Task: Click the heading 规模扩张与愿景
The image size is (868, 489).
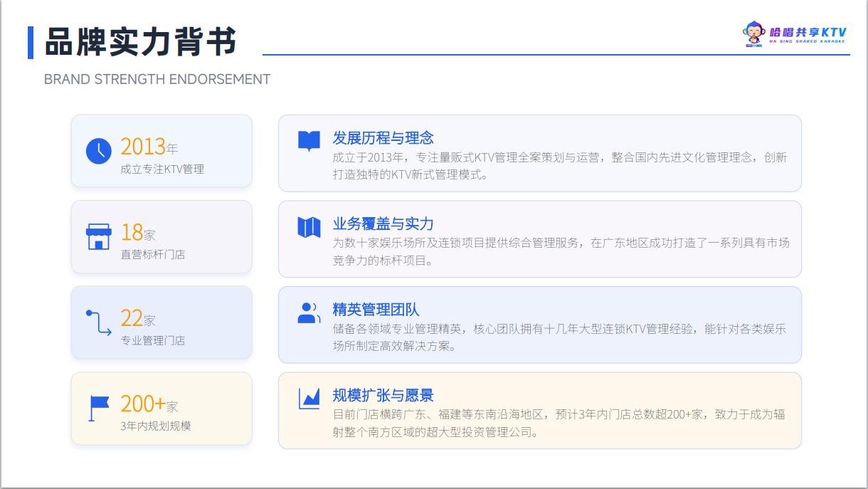Action: pyautogui.click(x=383, y=395)
